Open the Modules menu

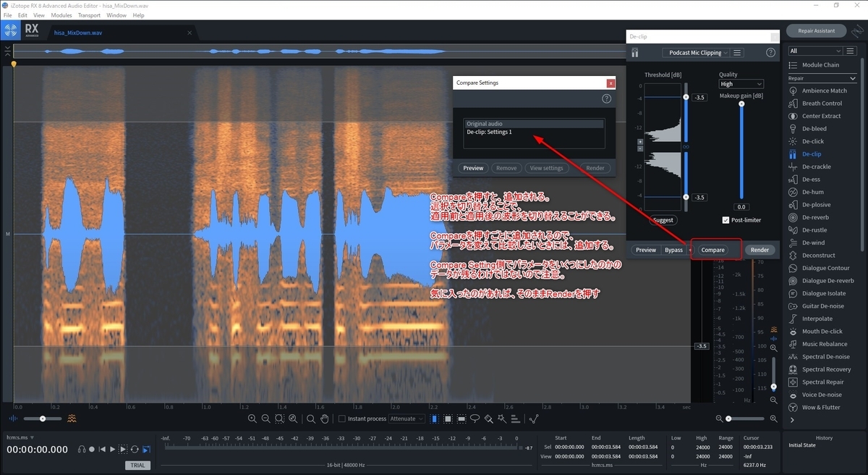coord(61,15)
